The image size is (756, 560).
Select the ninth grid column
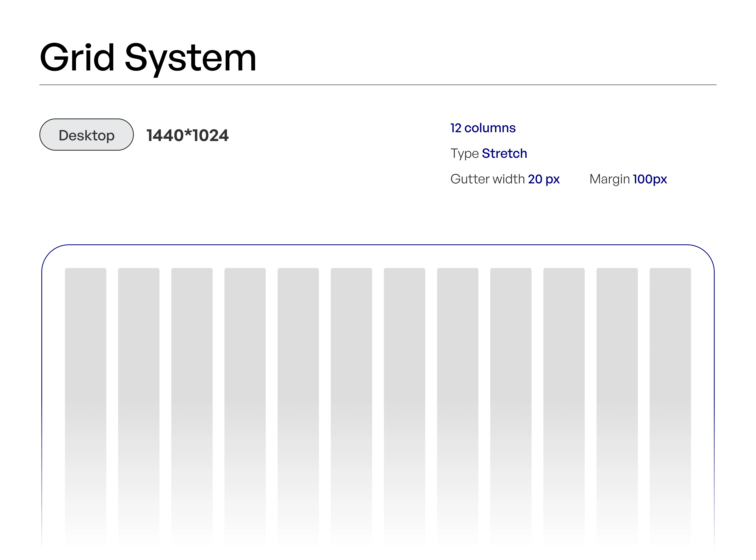click(x=511, y=373)
